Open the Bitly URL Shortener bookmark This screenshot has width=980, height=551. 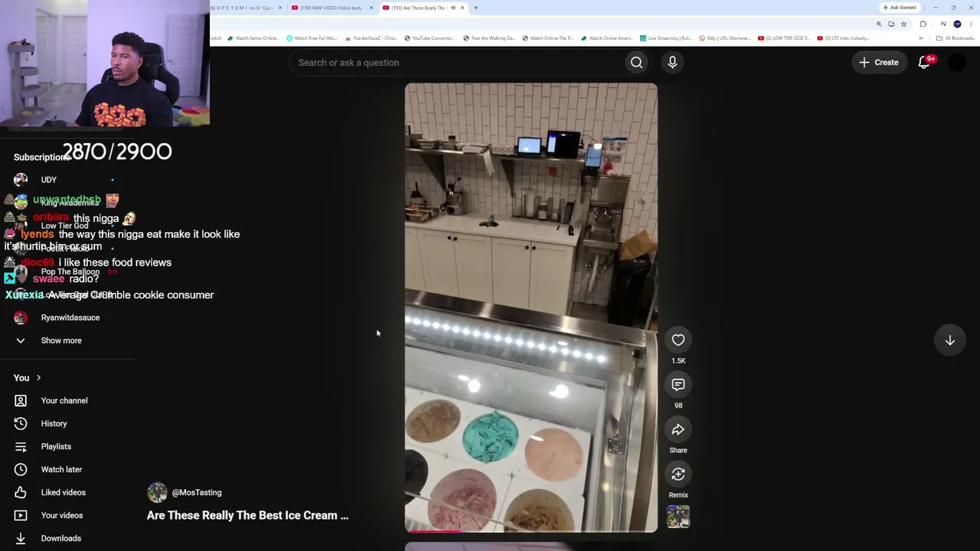[724, 38]
